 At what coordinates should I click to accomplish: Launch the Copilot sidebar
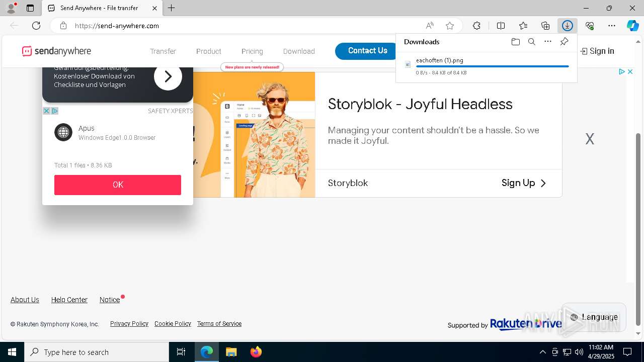[x=632, y=26]
